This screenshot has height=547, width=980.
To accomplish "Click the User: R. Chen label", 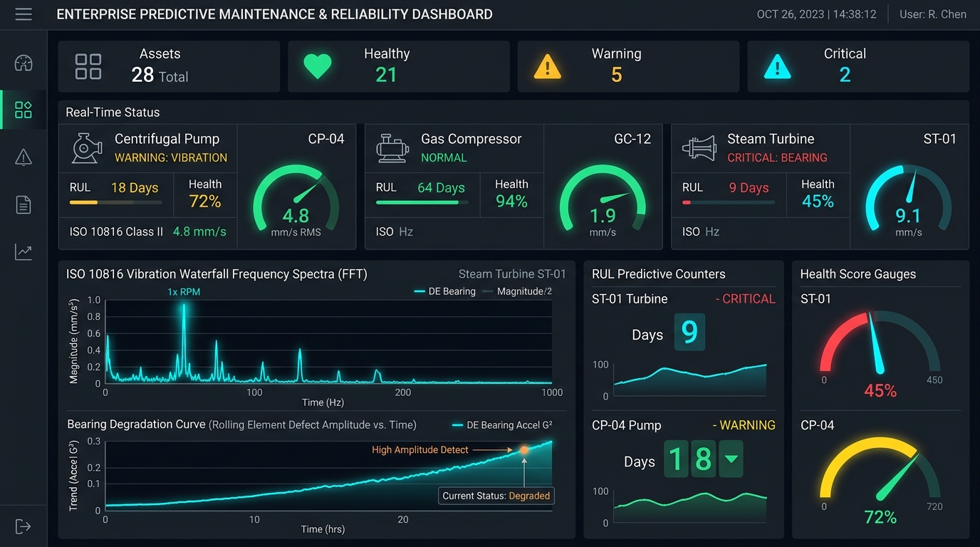I will coord(932,14).
